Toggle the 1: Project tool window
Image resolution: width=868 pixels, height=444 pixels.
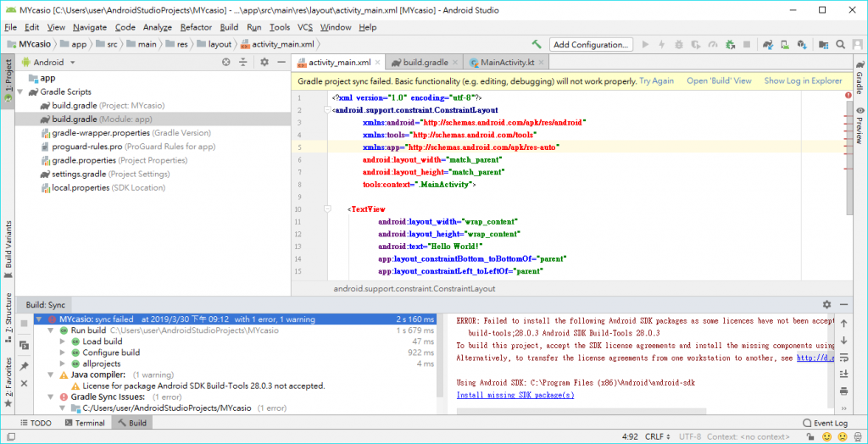tap(8, 81)
